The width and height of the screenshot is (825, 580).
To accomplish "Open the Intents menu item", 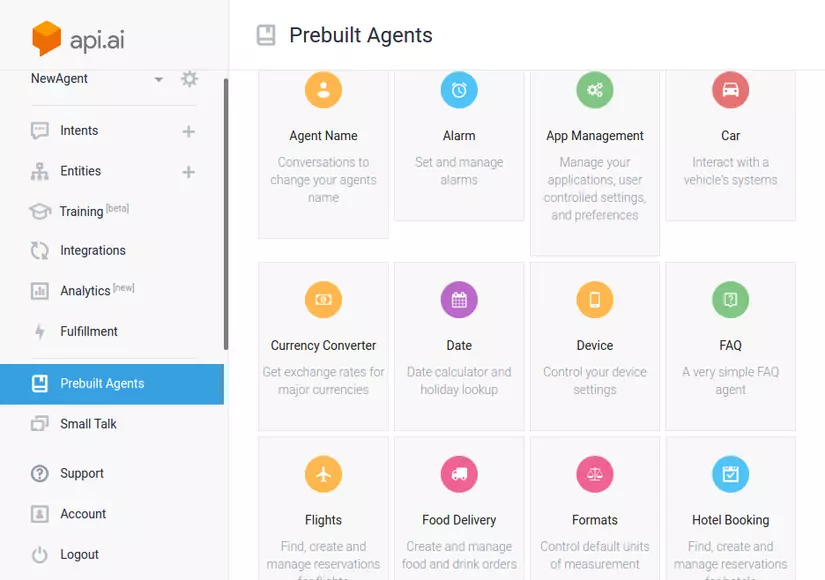I will (x=79, y=131).
